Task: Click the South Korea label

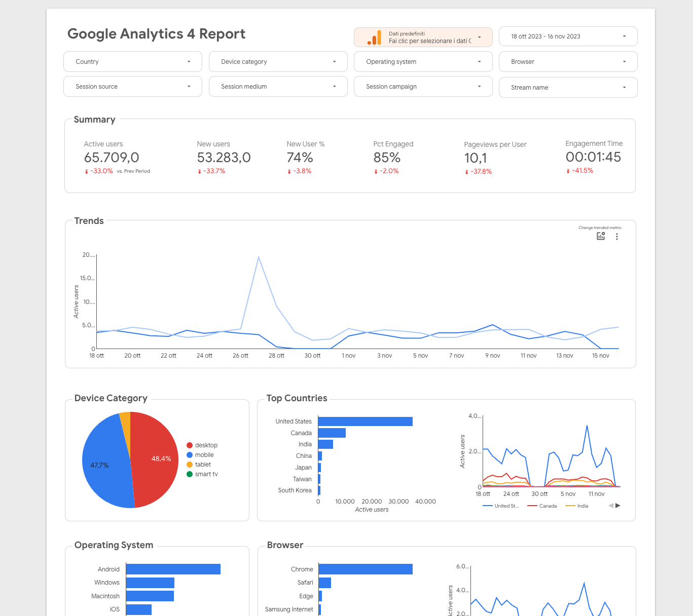Action: click(295, 490)
